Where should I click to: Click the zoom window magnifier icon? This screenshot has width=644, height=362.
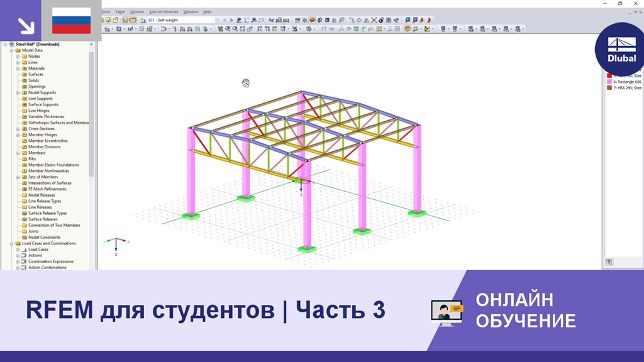(228, 29)
